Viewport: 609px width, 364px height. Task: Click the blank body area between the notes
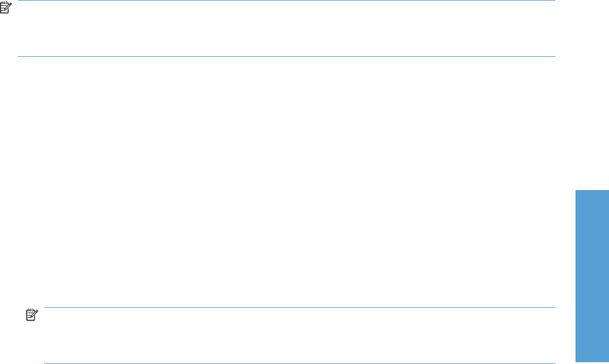point(287,182)
